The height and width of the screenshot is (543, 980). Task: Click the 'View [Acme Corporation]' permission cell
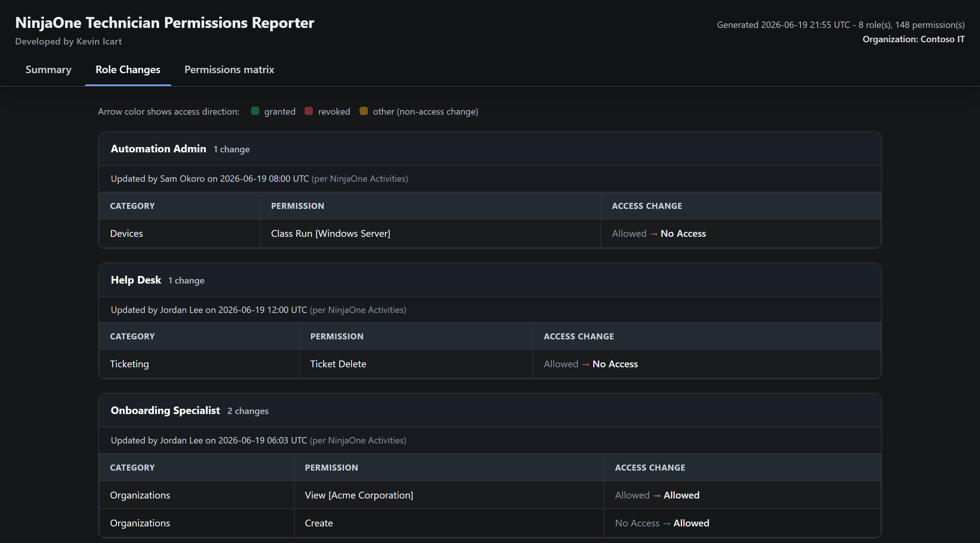tap(449, 495)
